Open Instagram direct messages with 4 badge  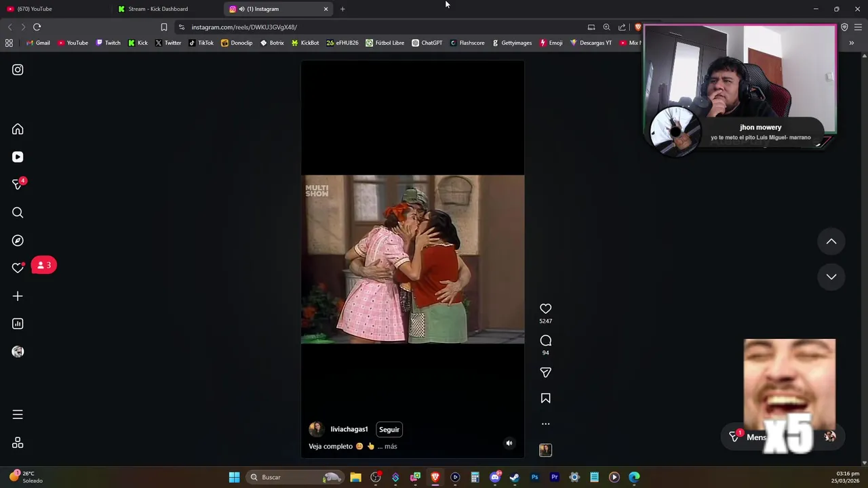tap(18, 184)
